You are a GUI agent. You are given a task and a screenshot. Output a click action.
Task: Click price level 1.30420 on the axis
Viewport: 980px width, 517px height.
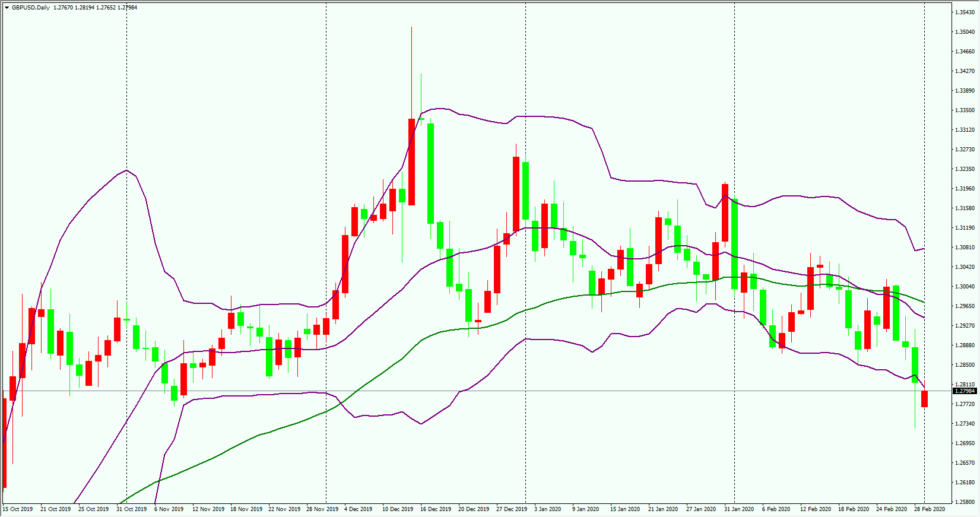[965, 267]
